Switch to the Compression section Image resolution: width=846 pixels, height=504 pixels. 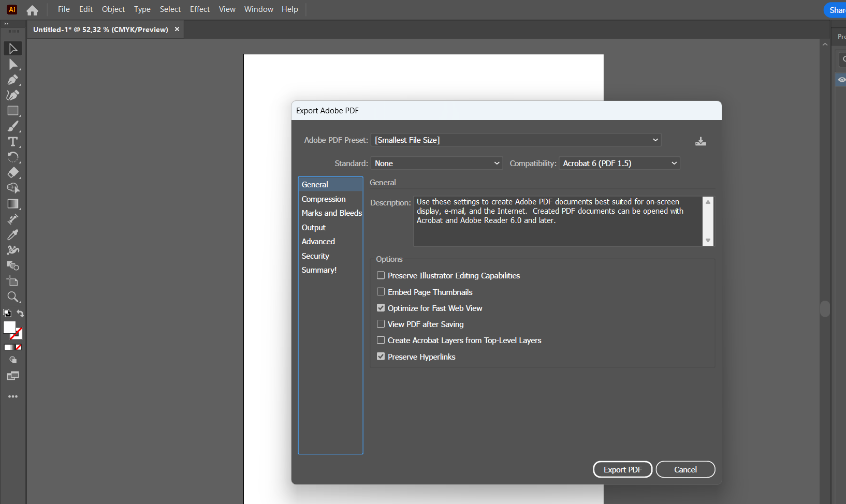[x=324, y=199]
